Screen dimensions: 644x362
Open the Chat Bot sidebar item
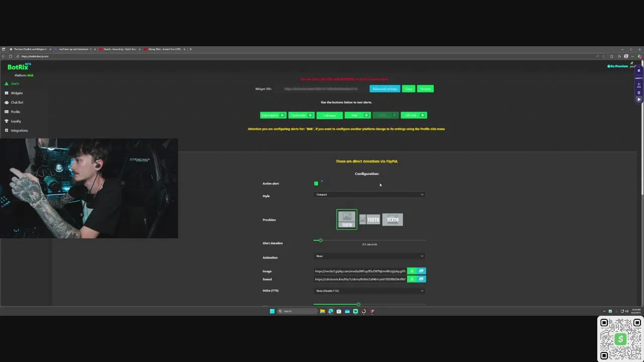pyautogui.click(x=17, y=103)
